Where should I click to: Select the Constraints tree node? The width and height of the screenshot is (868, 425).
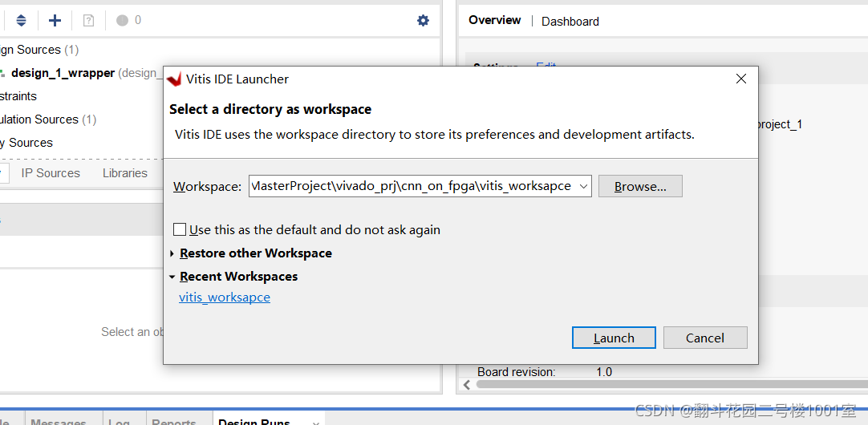(x=18, y=96)
